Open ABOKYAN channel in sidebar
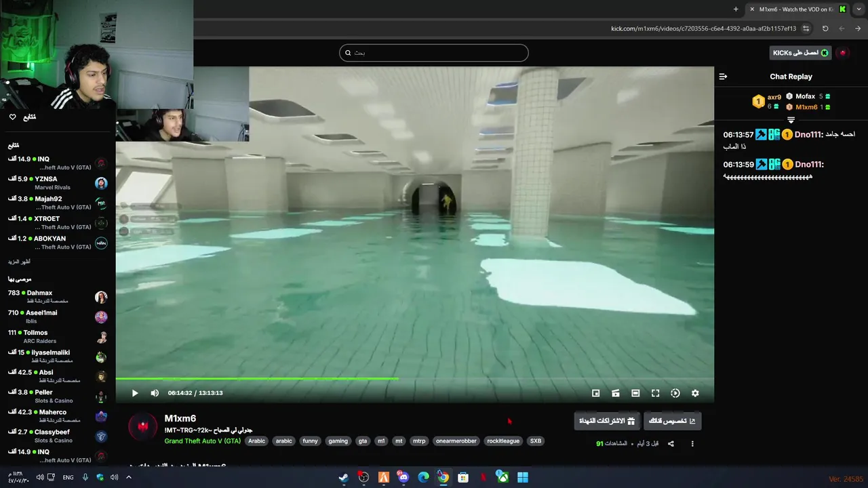868x488 pixels. point(58,243)
